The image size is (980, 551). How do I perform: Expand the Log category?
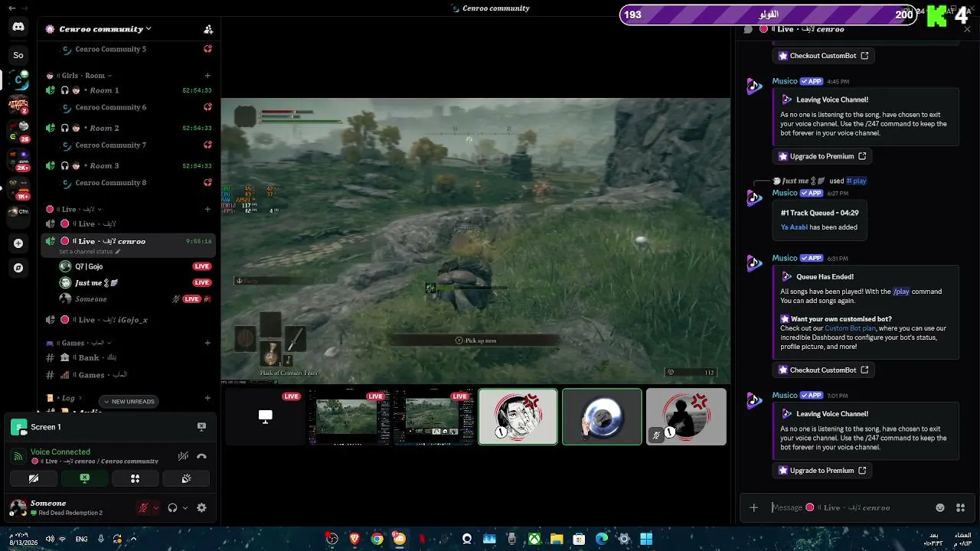tap(64, 398)
